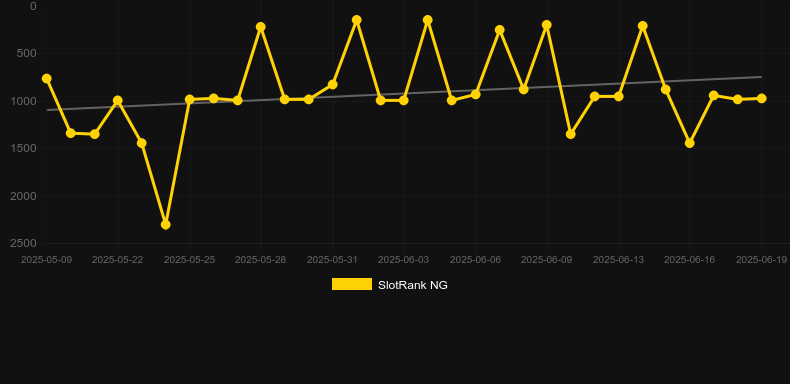
Task: Select the data point at 2025-05-25
Action: coord(190,99)
